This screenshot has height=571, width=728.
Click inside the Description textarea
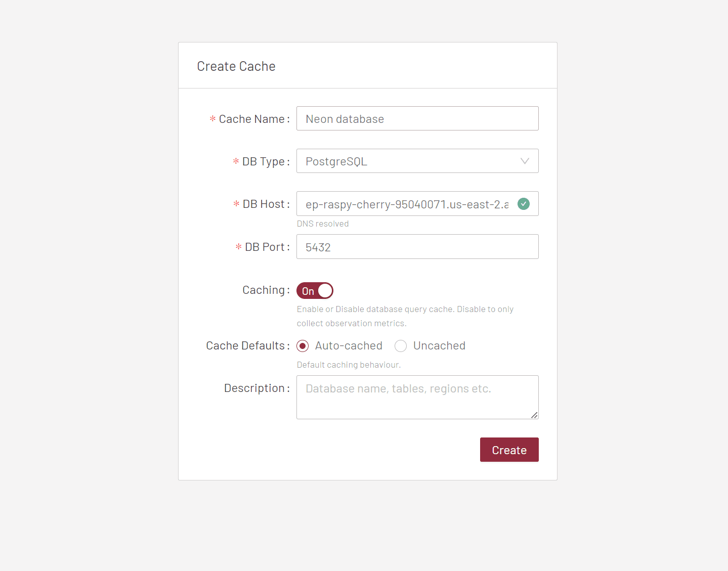tap(417, 397)
